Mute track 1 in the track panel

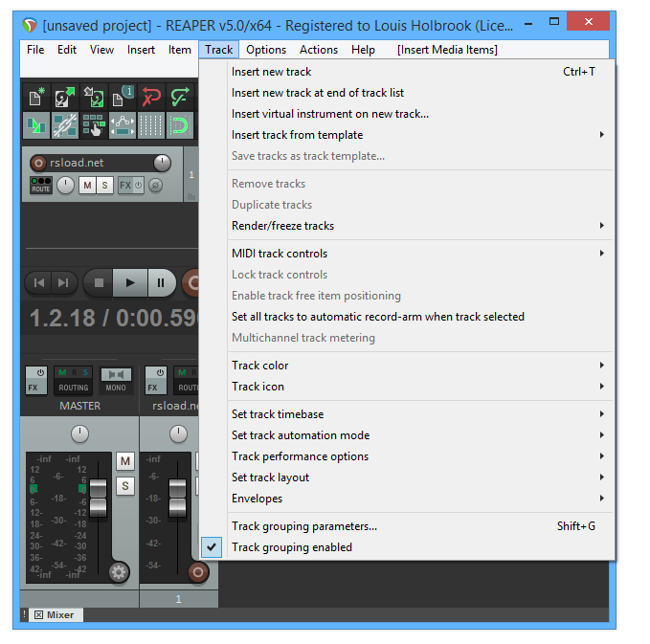(87, 186)
